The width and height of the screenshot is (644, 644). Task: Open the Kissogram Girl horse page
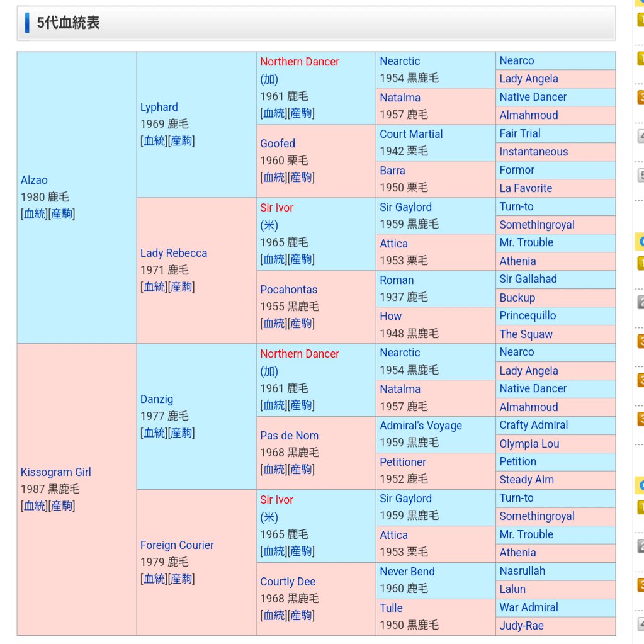(x=56, y=472)
